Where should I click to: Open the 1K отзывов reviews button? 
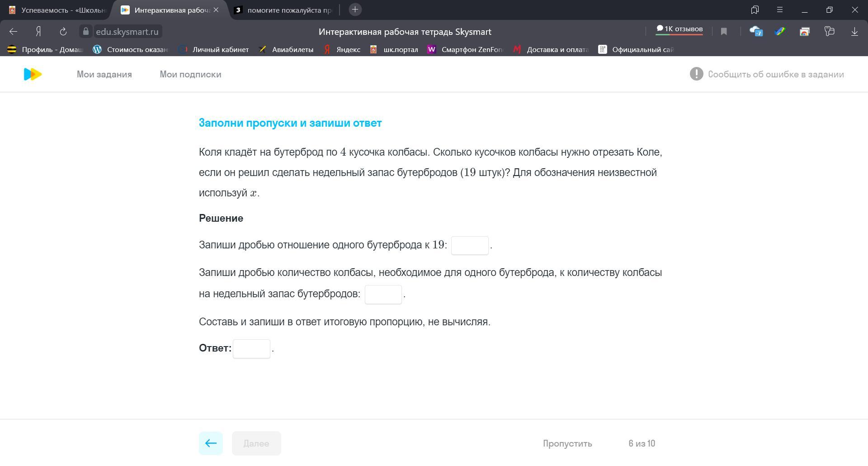(679, 29)
